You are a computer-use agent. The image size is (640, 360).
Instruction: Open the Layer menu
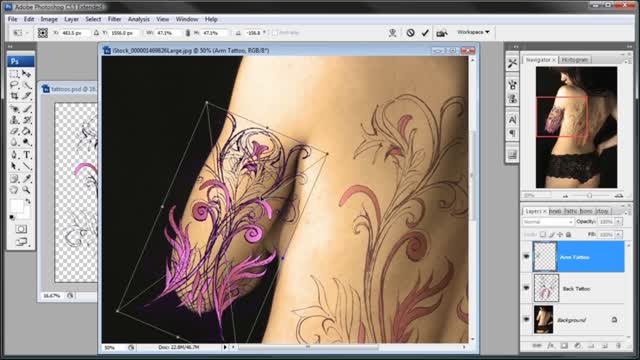pos(71,19)
